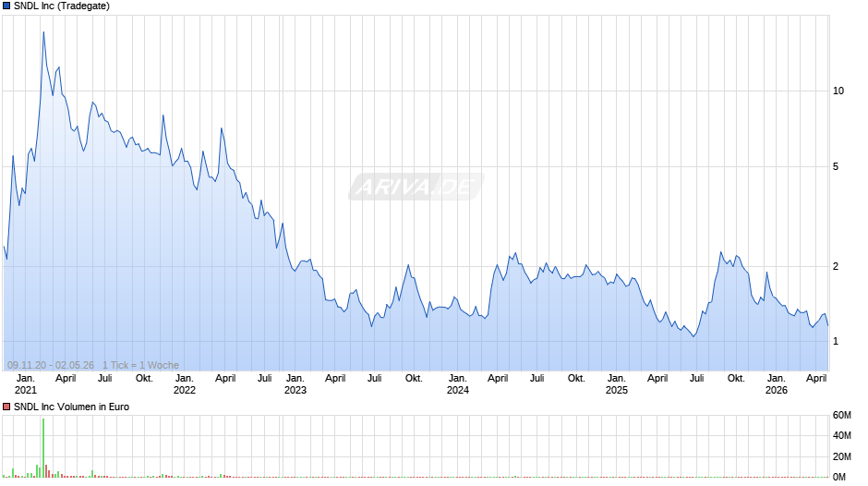The height and width of the screenshot is (486, 868).
Task: Select the 'SNDL Inc Volumen in Euro' label
Action: pos(71,407)
